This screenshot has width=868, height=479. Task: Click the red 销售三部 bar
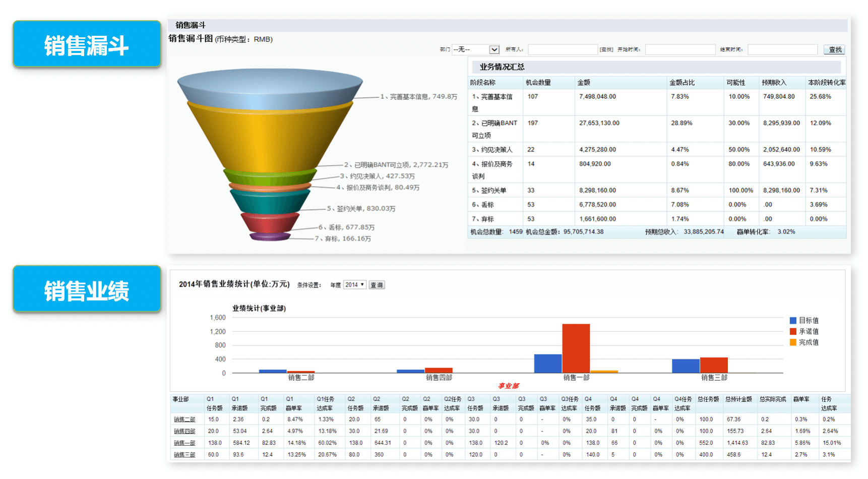point(714,365)
